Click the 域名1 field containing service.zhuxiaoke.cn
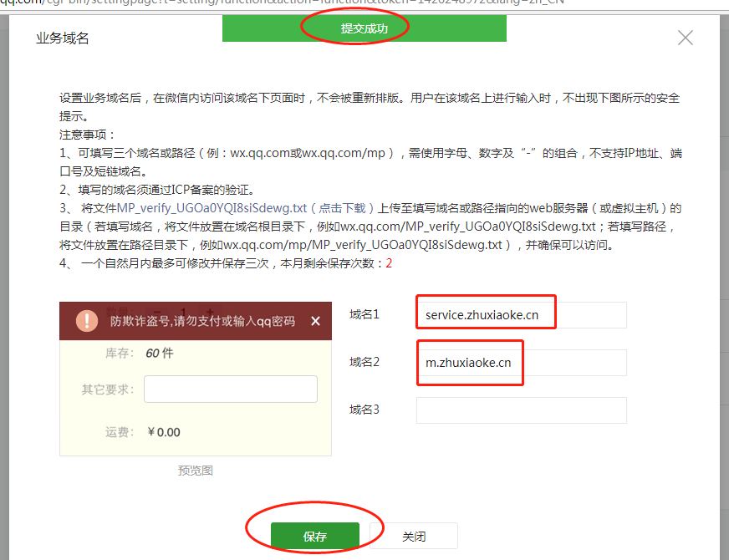729x560 pixels. click(521, 315)
